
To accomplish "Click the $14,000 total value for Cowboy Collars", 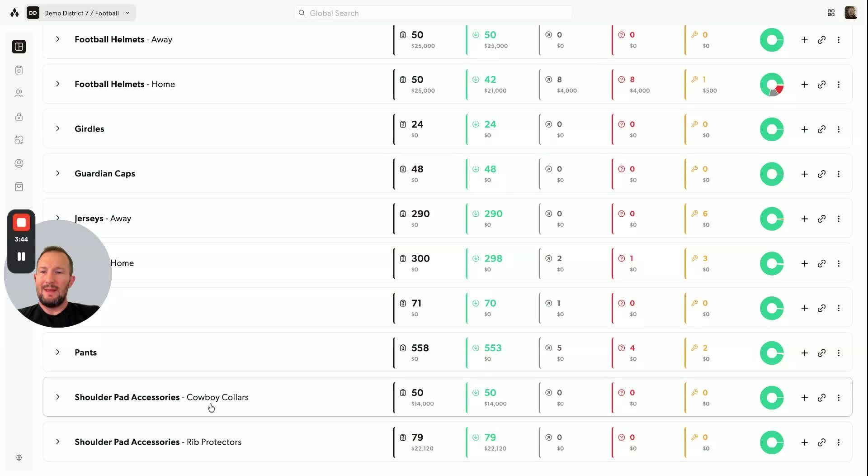I will pyautogui.click(x=423, y=404).
